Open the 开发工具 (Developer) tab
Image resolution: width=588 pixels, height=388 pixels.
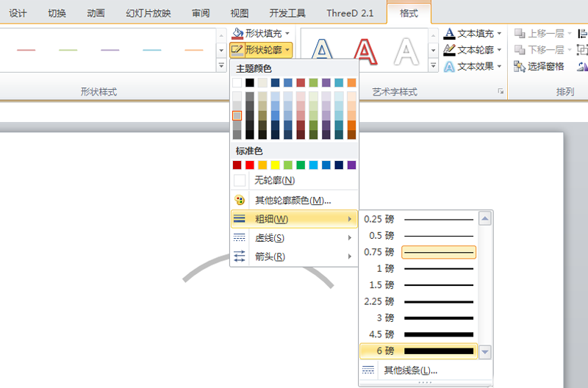click(x=287, y=13)
